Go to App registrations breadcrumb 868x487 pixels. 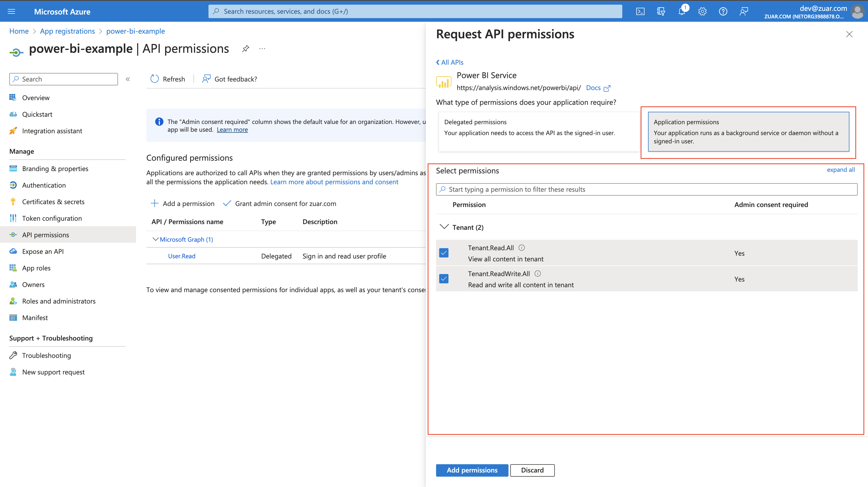[68, 31]
